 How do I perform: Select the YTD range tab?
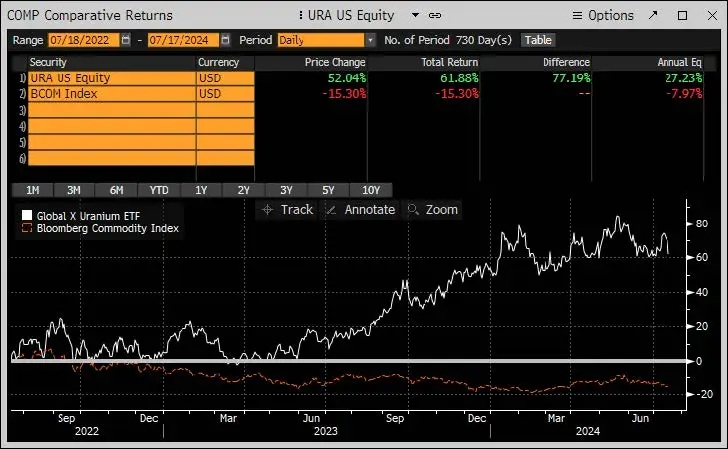(x=159, y=190)
